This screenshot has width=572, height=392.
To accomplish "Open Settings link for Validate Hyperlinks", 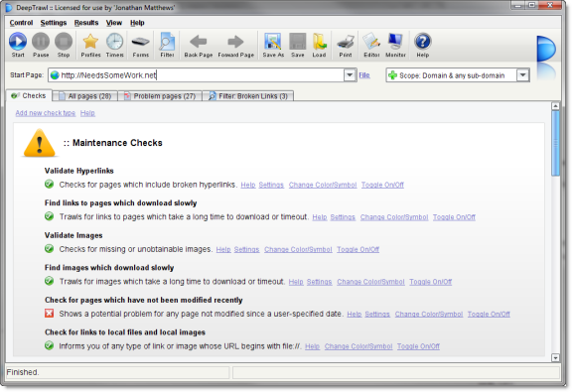I will pyautogui.click(x=271, y=185).
